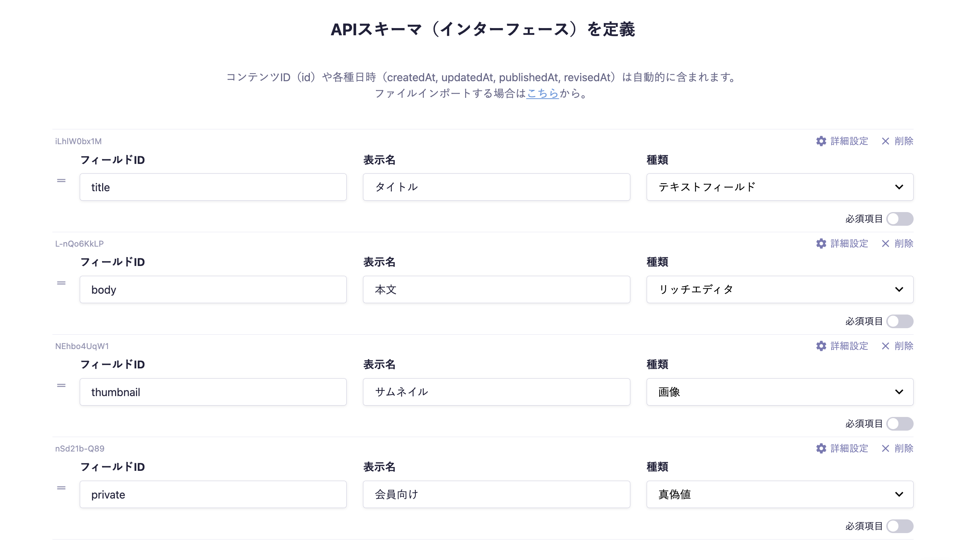Viewport: 966px width, 560px height.
Task: Click 詳細設定 for the thumbnail field
Action: tap(849, 346)
